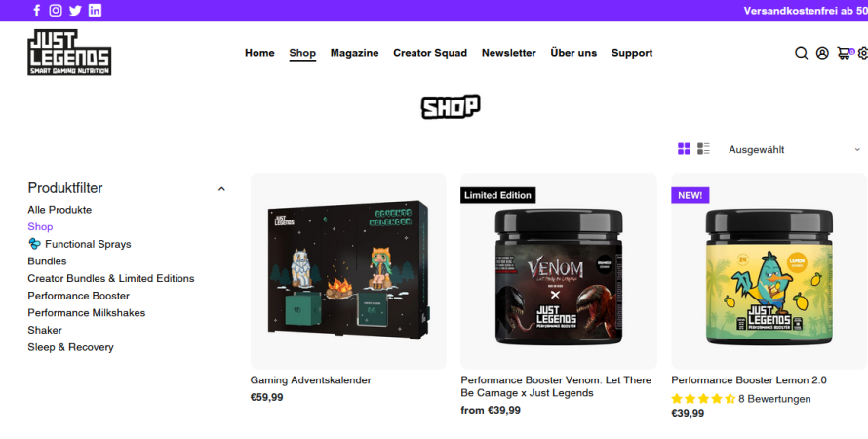Click the Twitter bird icon
Viewport: 868px width, 439px height.
pyautogui.click(x=75, y=10)
